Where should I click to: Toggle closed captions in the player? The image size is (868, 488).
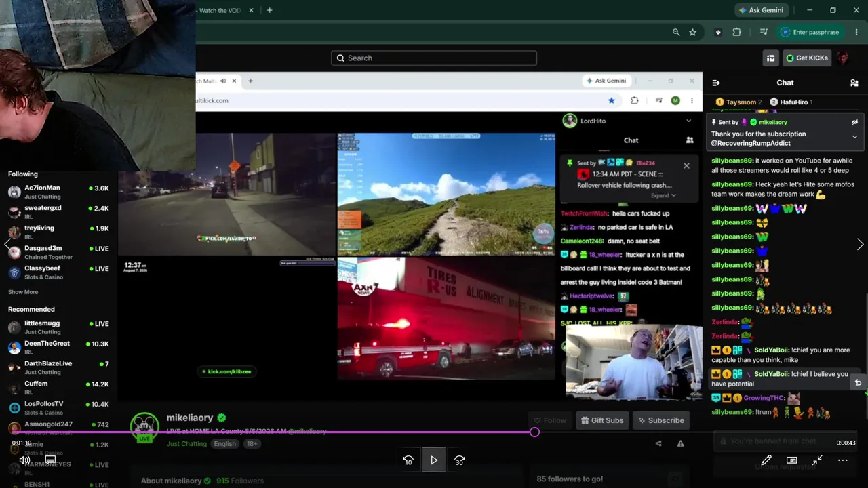50,460
